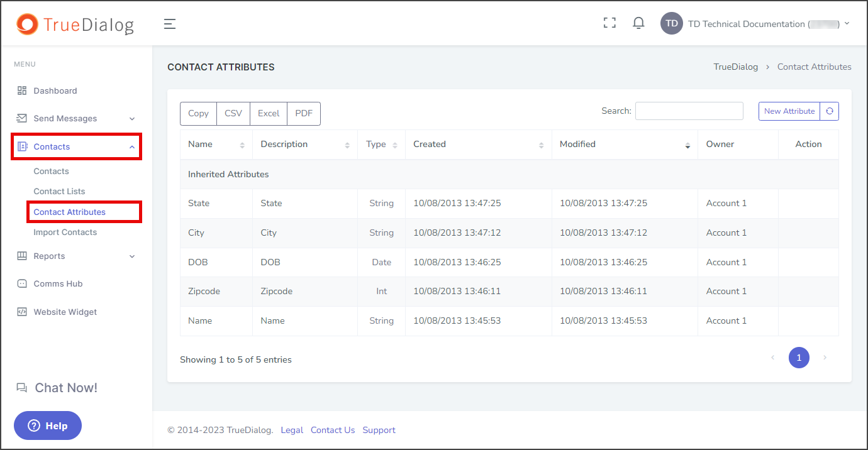Click the Chat Now speech bubble icon
This screenshot has height=450, width=868.
[x=22, y=388]
